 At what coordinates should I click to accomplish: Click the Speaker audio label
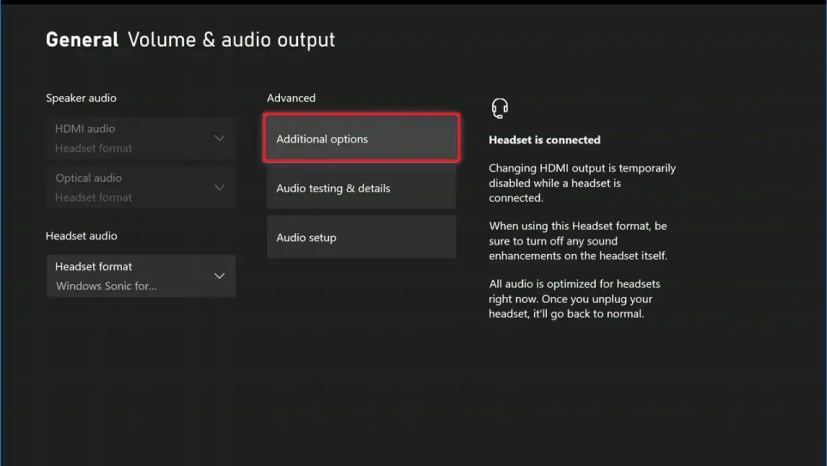(x=81, y=98)
